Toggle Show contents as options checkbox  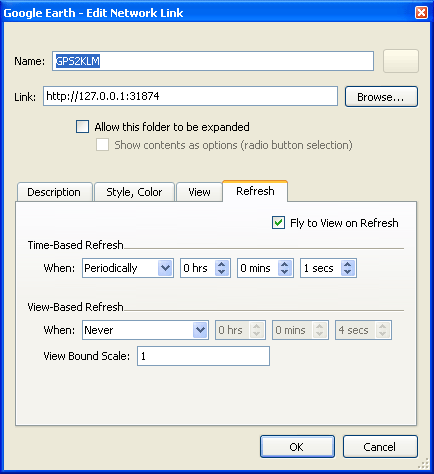pyautogui.click(x=102, y=145)
